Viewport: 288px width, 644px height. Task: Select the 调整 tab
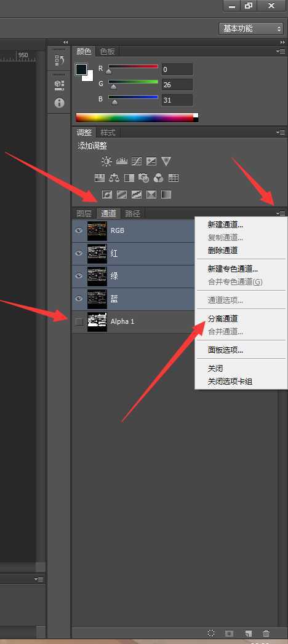pyautogui.click(x=84, y=133)
